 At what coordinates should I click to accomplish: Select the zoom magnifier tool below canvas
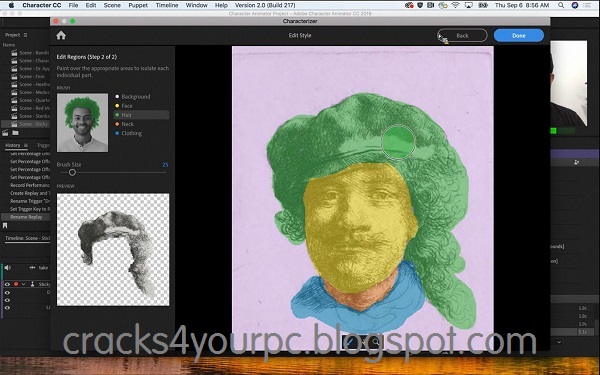(x=375, y=342)
